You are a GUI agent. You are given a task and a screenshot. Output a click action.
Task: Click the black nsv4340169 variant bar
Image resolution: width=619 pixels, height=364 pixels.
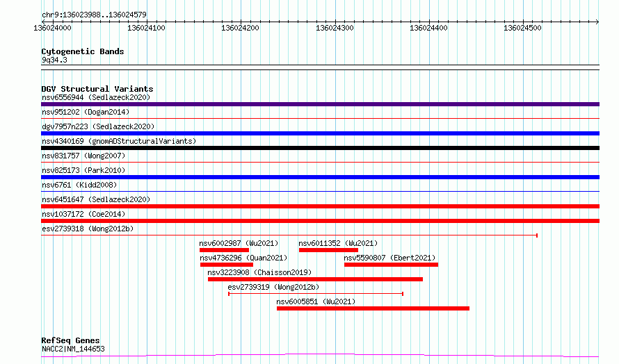[x=320, y=148]
